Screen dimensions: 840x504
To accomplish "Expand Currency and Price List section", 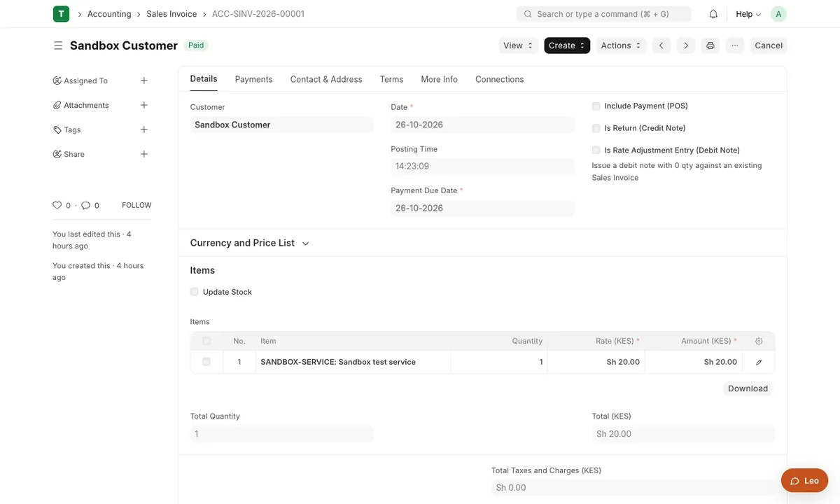I will (250, 243).
